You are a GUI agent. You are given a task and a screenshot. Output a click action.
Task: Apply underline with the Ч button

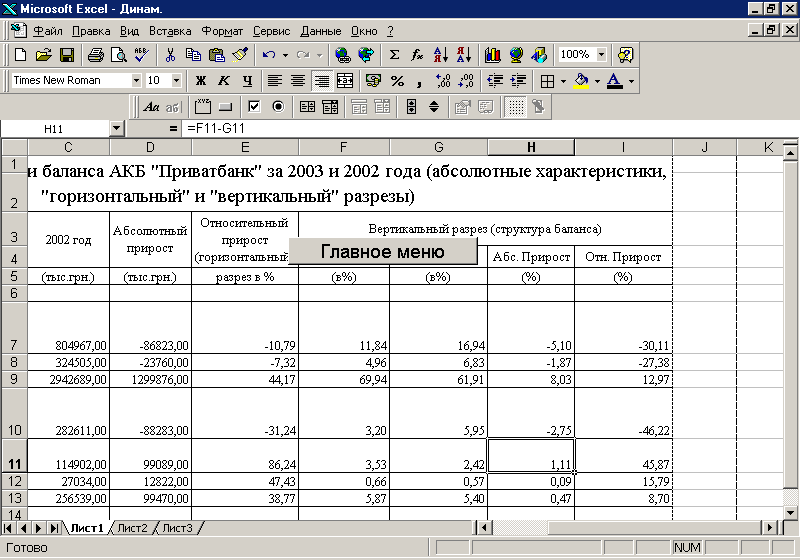tap(247, 81)
